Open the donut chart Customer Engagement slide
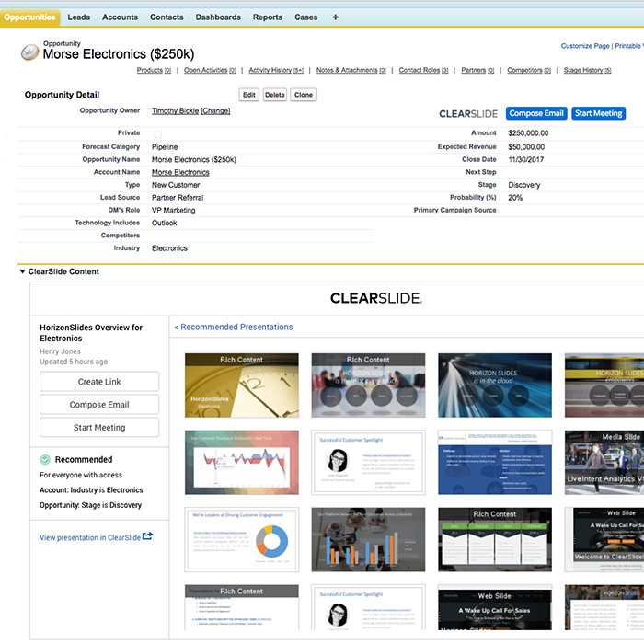The height and width of the screenshot is (644, 644). (x=241, y=540)
